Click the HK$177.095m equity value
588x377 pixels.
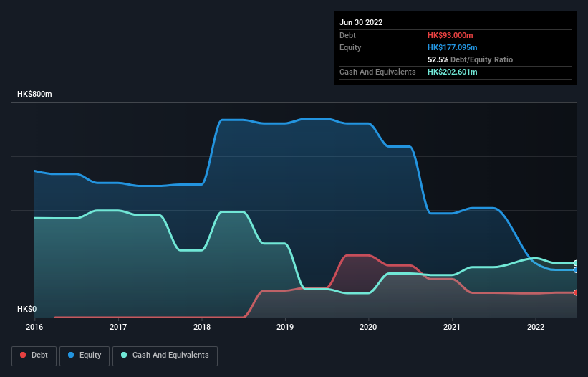click(x=452, y=47)
